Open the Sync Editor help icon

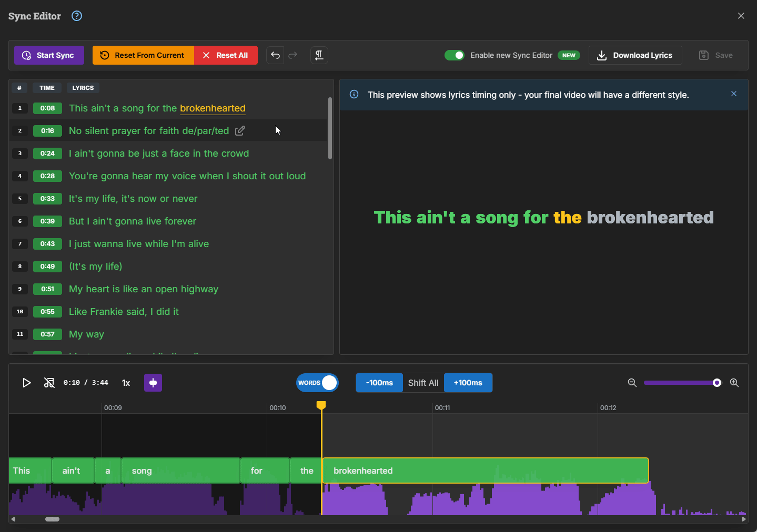click(x=77, y=16)
